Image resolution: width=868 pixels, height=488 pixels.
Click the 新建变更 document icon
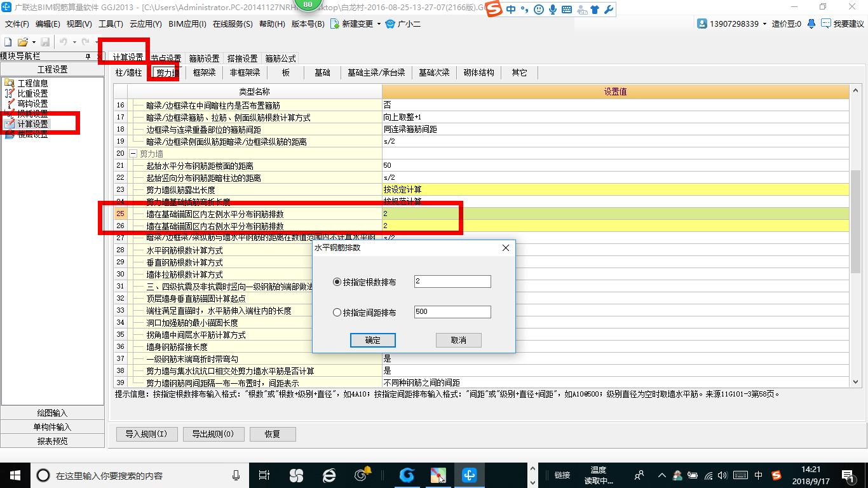coord(335,24)
